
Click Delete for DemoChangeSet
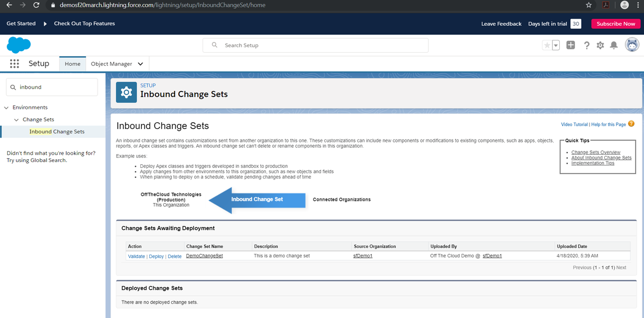[x=174, y=256]
